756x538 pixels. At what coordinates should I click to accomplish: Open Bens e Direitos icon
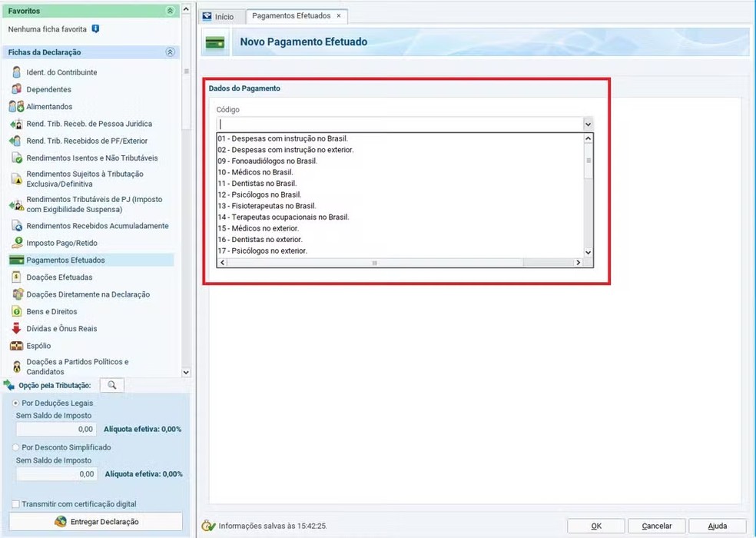(16, 311)
